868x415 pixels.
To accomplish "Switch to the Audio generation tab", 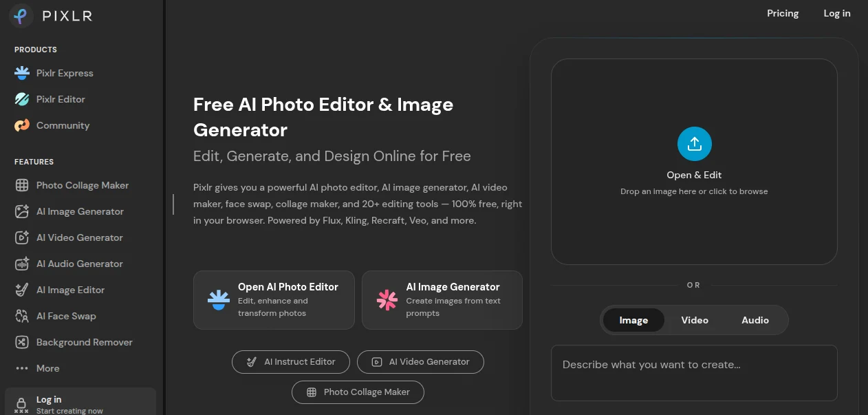I will click(x=755, y=320).
